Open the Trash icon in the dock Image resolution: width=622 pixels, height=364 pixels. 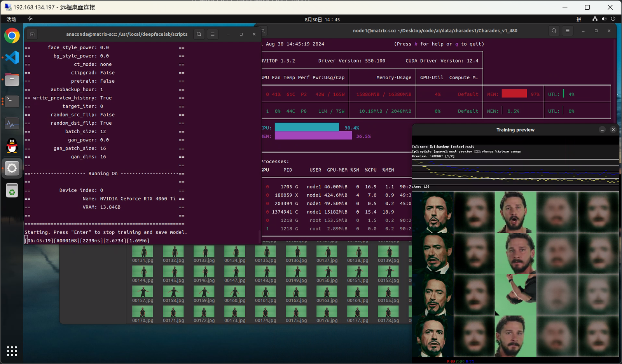coord(12,190)
